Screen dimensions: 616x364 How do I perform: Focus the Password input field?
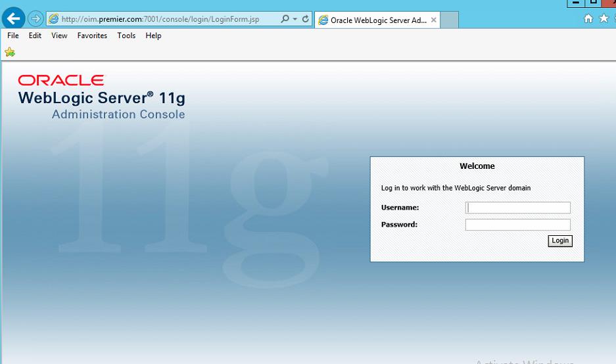(518, 225)
